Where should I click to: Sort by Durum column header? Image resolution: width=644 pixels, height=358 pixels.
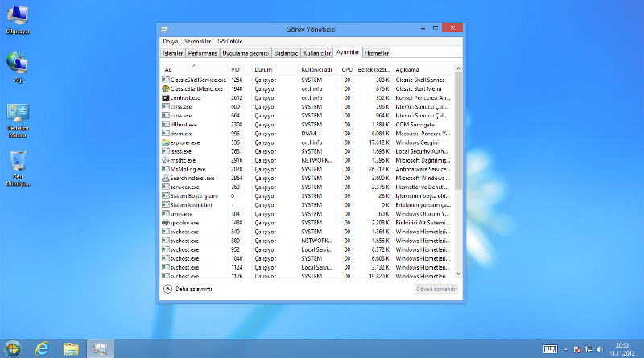275,69
